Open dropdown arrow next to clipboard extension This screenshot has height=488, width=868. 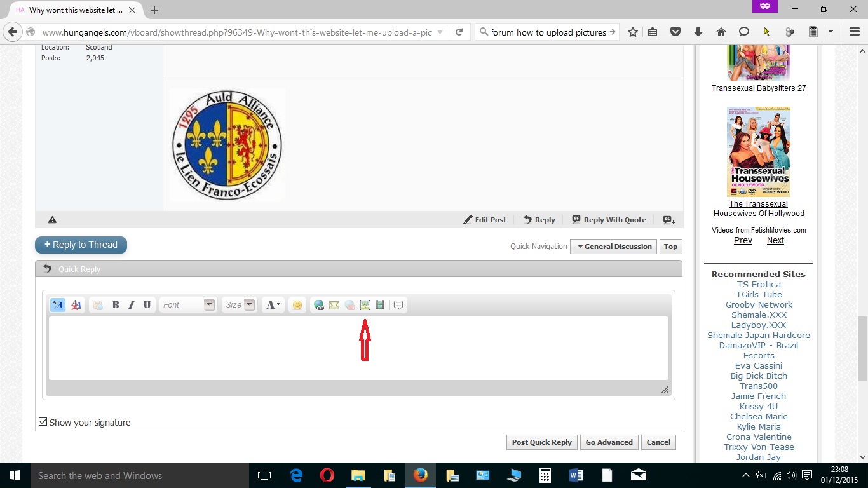coord(831,32)
